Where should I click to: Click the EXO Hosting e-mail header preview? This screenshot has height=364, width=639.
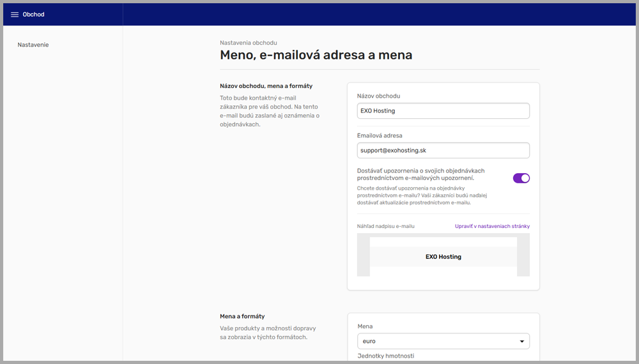(x=443, y=257)
